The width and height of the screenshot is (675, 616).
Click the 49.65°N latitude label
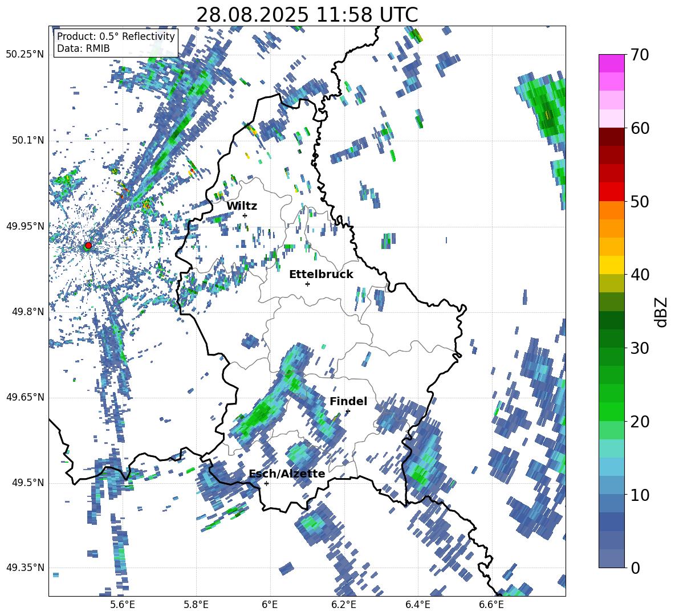point(25,397)
